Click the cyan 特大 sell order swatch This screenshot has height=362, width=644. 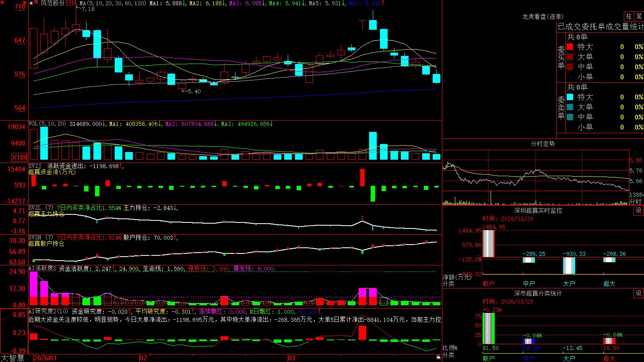(x=570, y=97)
